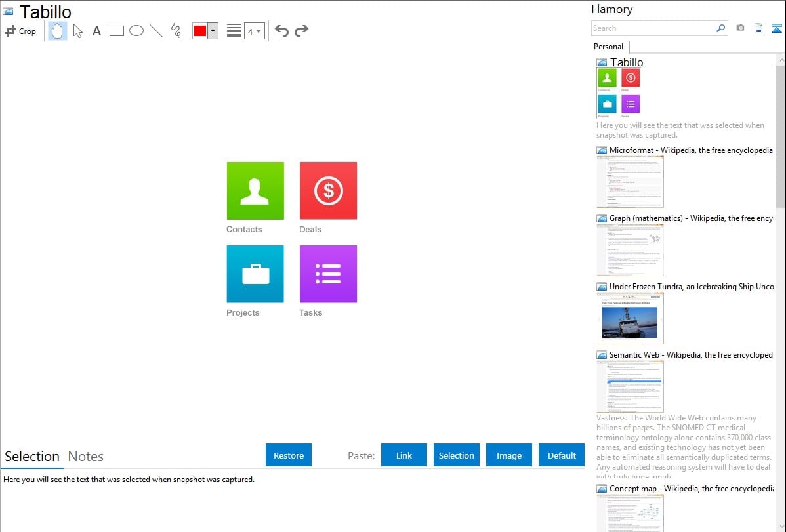Image resolution: width=786 pixels, height=532 pixels.
Task: Select the Line drawing tool
Action: click(155, 30)
